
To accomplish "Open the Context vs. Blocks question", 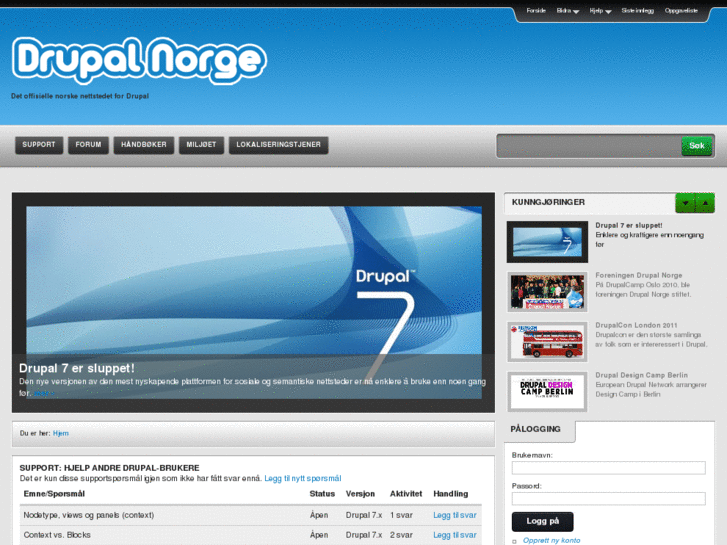I will (x=57, y=535).
